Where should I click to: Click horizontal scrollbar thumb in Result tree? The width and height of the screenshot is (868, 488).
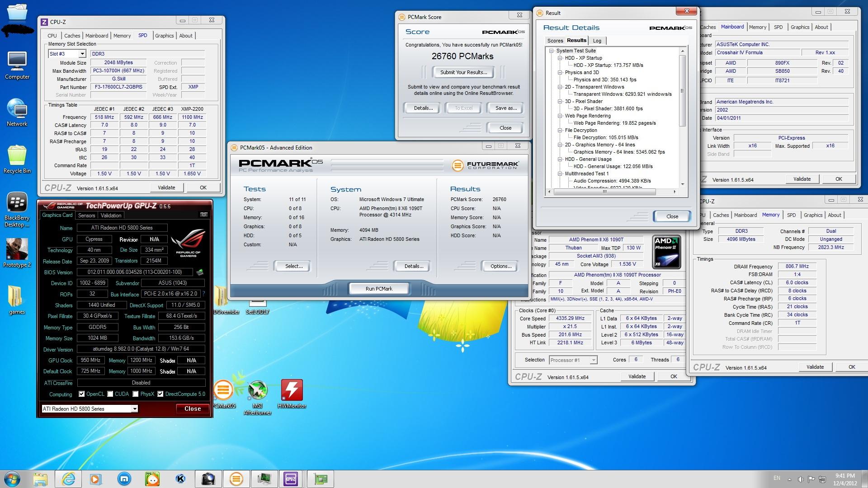(604, 192)
